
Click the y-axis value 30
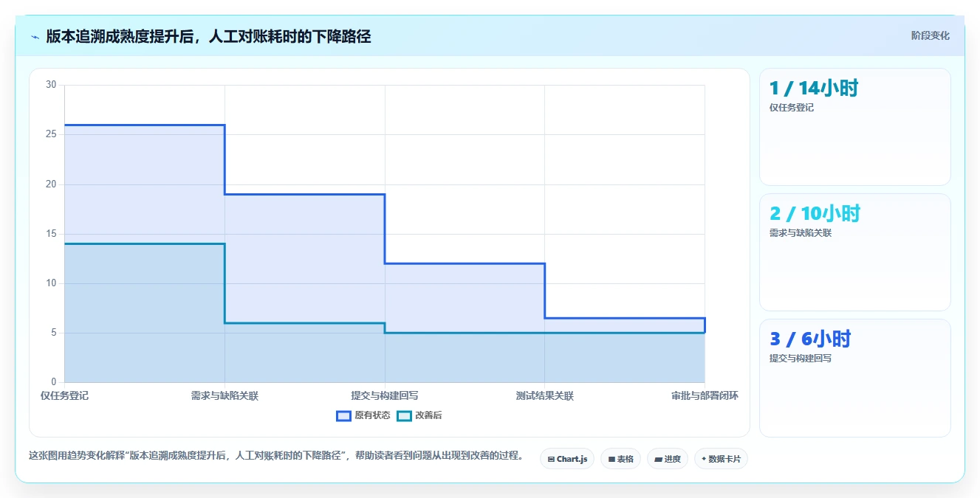(51, 85)
